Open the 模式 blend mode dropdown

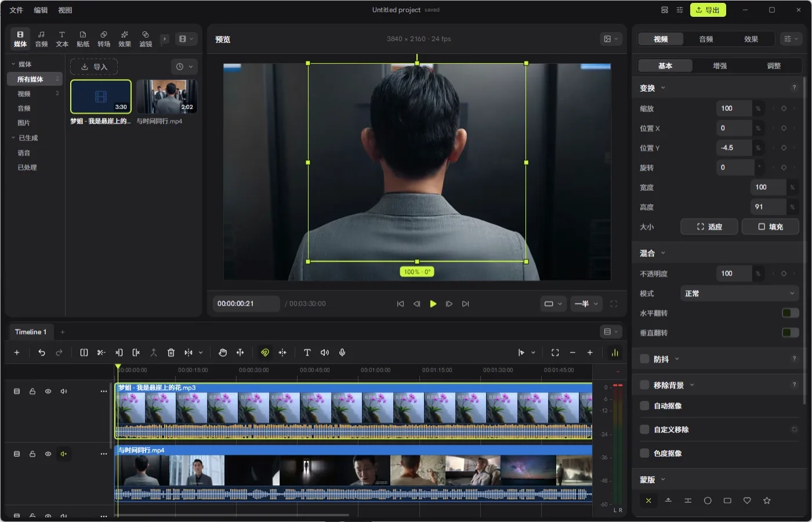739,293
